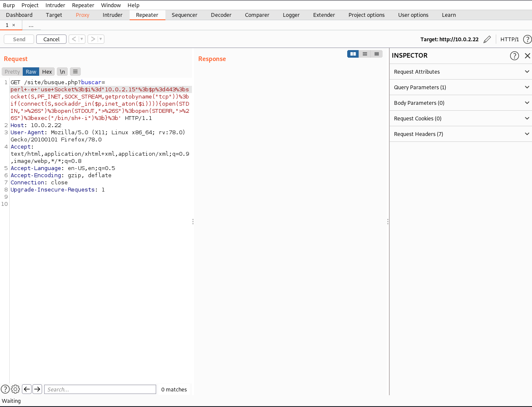Screen dimensions: 532x407
Task: Click the Upgrade-Insecure-Requests header line
Action: coord(58,189)
